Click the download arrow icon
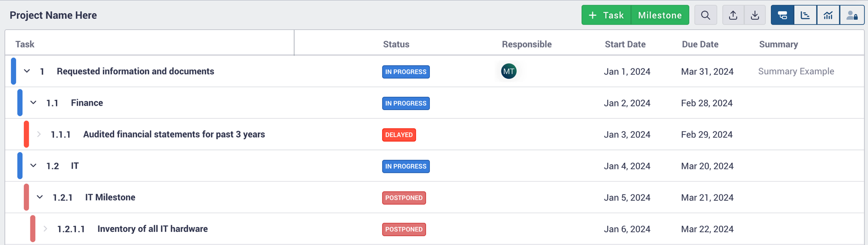Viewport: 868px width, 245px height. [755, 15]
